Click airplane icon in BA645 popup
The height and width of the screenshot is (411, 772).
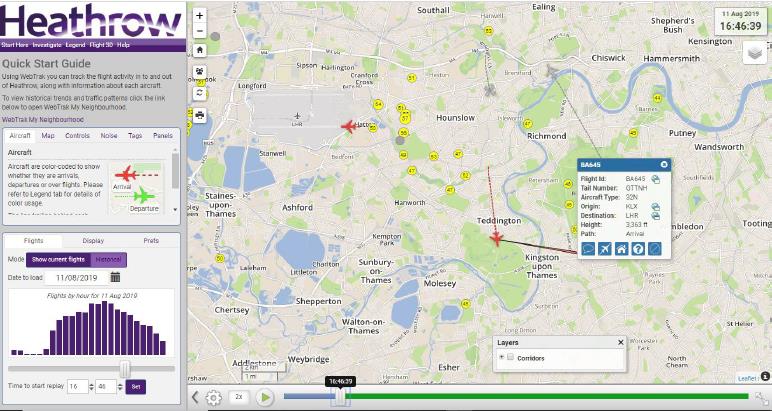pyautogui.click(x=605, y=249)
